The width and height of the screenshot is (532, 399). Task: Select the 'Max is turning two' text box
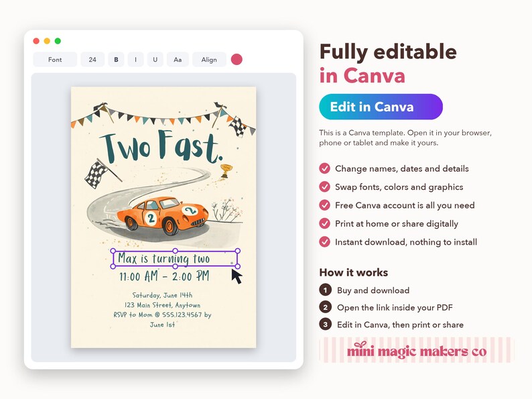click(x=175, y=258)
